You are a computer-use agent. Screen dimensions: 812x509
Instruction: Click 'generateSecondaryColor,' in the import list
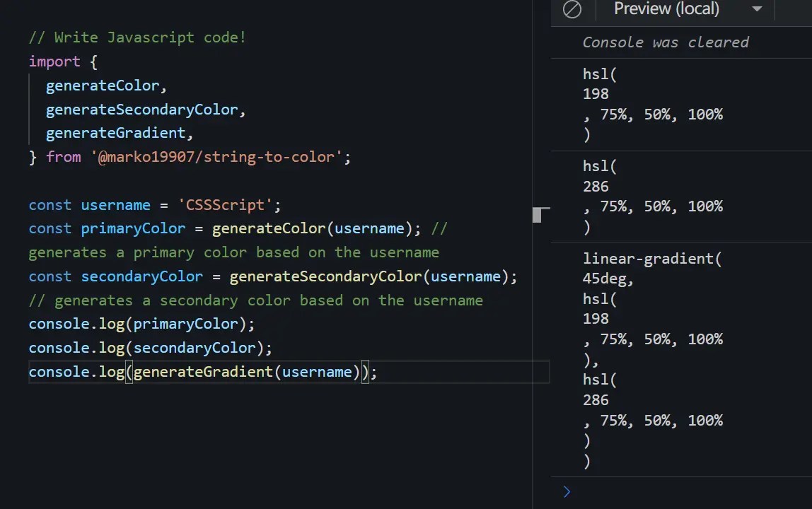146,110
